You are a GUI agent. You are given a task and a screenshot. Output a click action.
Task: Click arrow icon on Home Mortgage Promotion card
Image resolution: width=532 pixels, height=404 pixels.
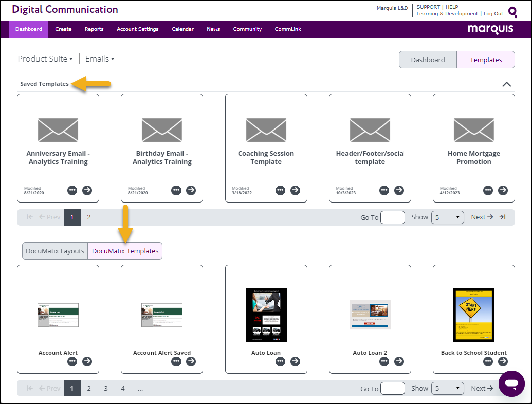[x=503, y=190]
